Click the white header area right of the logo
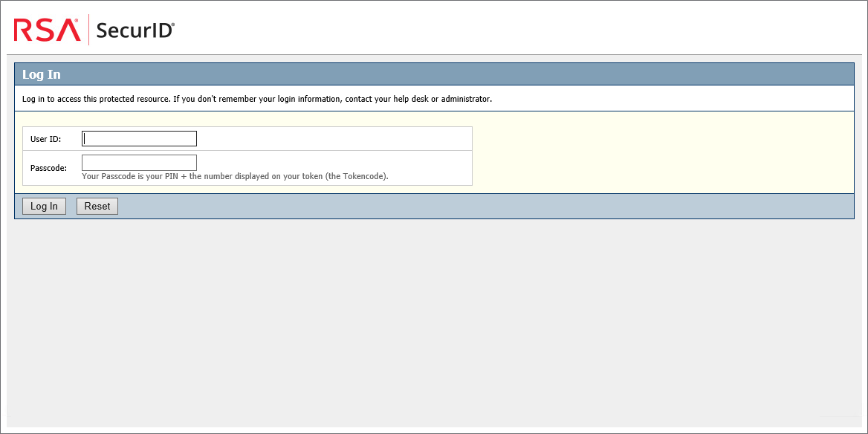This screenshot has width=868, height=434. pos(520,30)
